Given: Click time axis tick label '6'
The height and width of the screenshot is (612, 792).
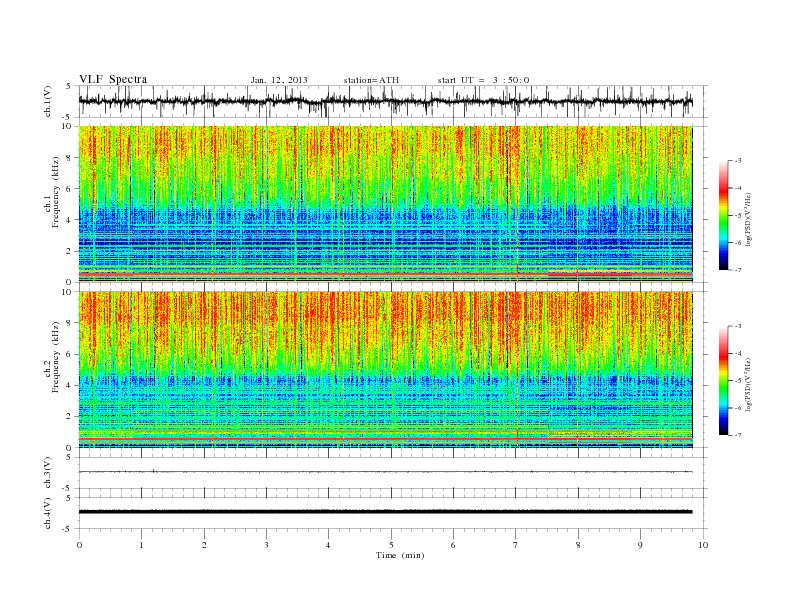Looking at the screenshot, I should pos(454,545).
